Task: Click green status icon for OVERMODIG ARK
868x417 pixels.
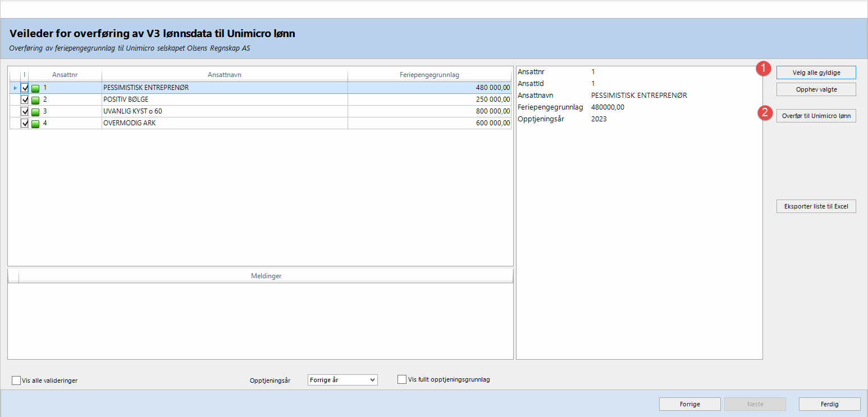Action: pyautogui.click(x=35, y=124)
